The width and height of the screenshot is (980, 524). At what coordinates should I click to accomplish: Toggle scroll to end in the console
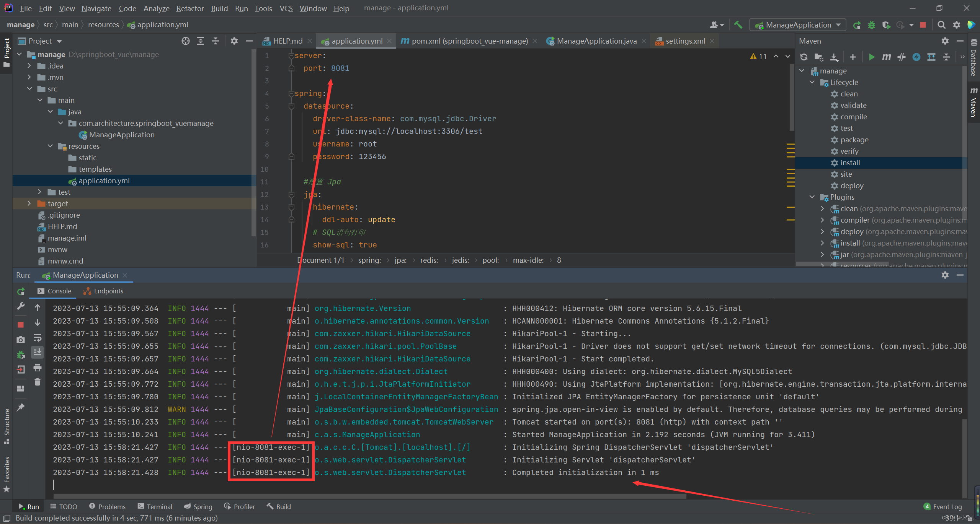(x=38, y=352)
